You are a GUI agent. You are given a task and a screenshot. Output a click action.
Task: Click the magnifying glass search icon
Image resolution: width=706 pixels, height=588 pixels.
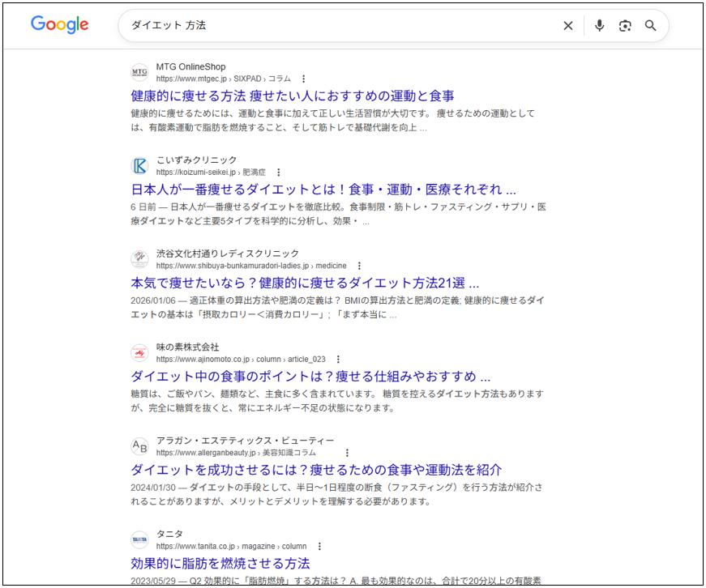click(650, 25)
